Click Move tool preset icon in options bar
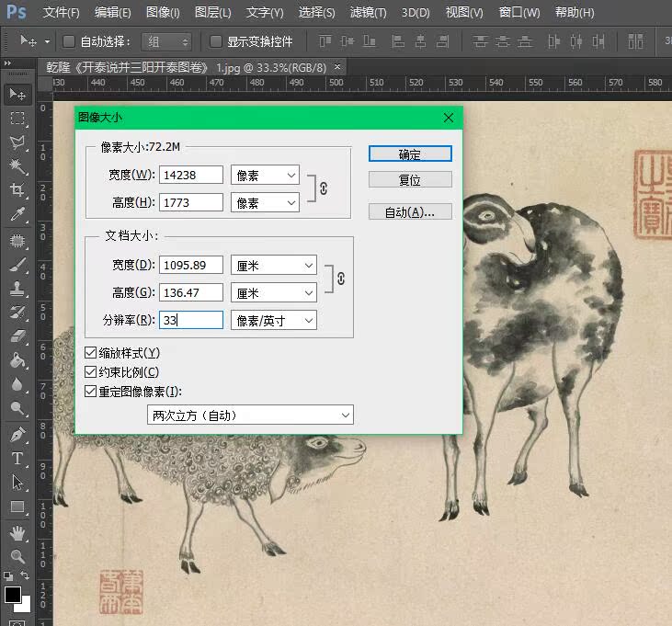This screenshot has height=626, width=672. tap(28, 41)
